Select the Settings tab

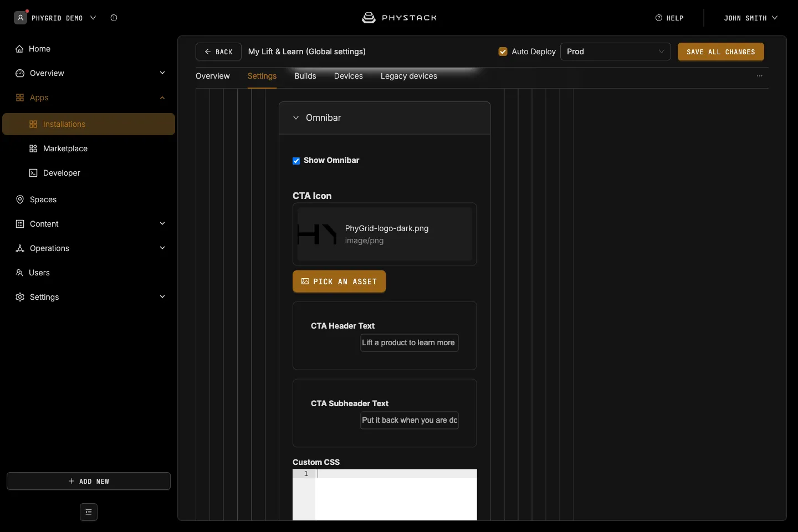262,76
